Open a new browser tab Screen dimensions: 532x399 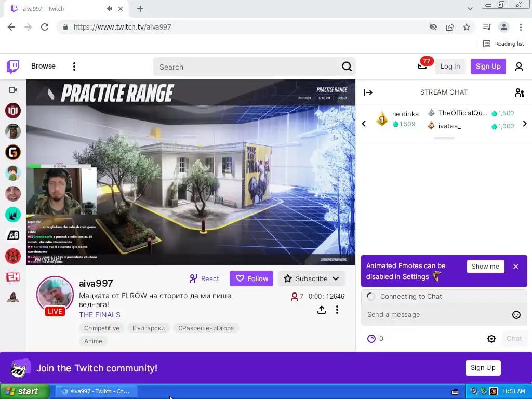(x=140, y=9)
